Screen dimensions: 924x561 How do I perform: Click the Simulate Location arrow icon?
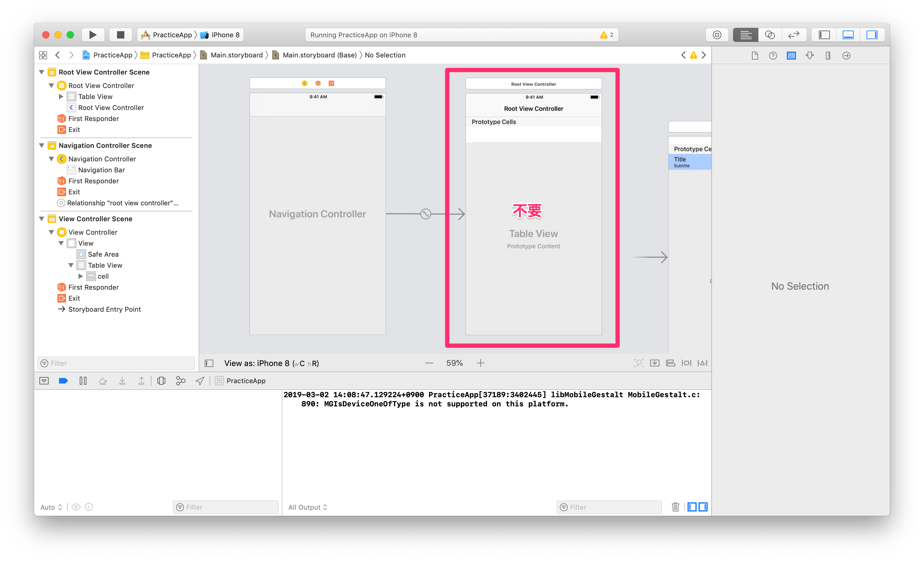click(200, 381)
